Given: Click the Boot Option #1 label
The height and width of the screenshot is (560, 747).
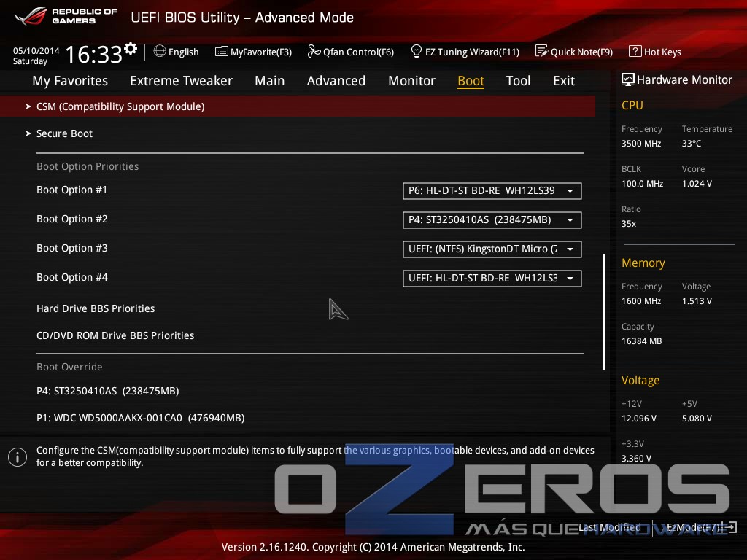Looking at the screenshot, I should click(x=72, y=190).
